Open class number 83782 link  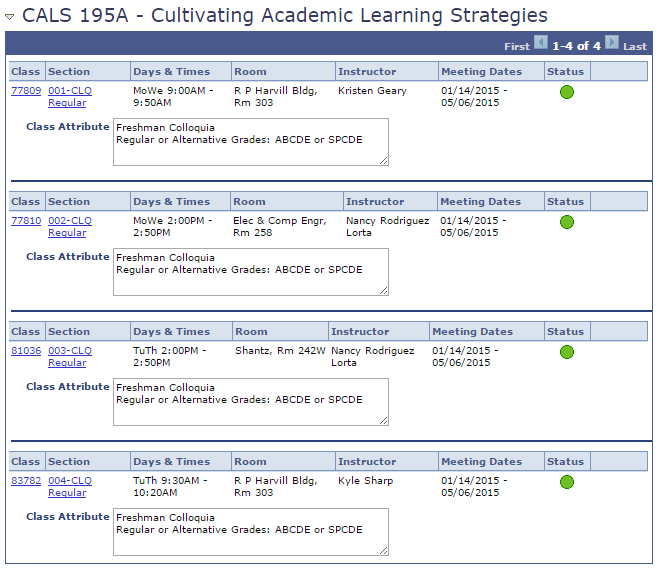coord(26,481)
